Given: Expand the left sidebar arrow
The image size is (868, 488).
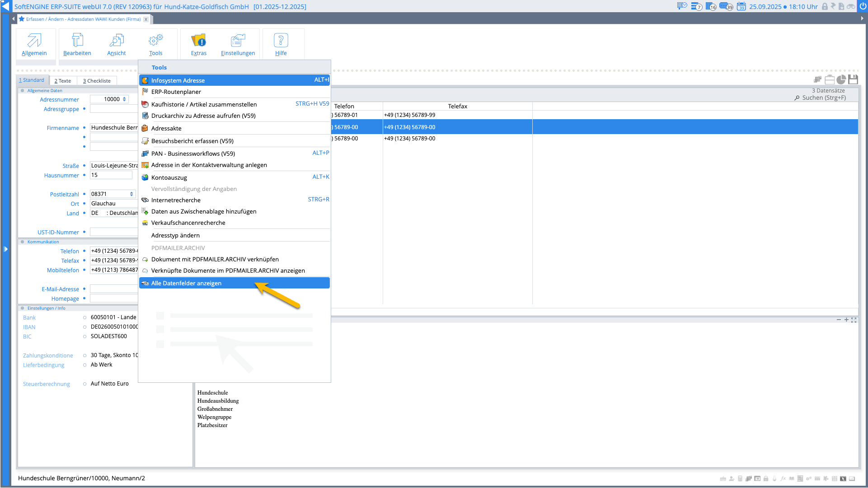Looking at the screenshot, I should (x=5, y=249).
